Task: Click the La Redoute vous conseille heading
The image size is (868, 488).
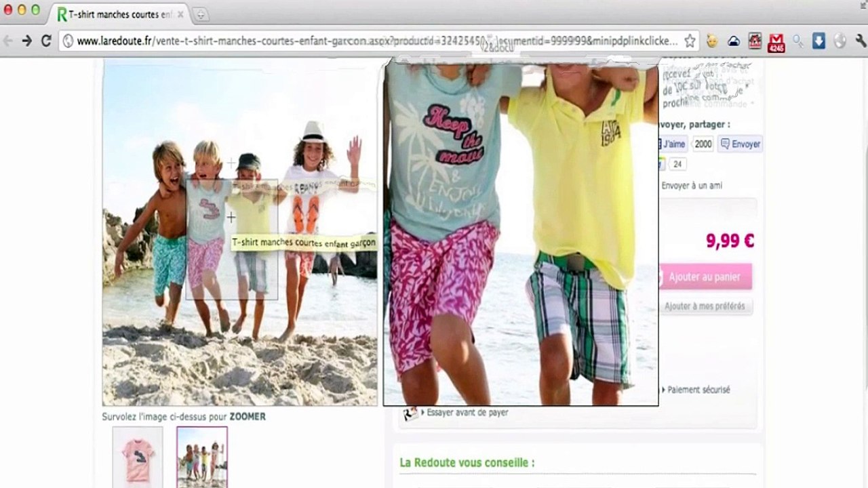Action: pos(467,463)
